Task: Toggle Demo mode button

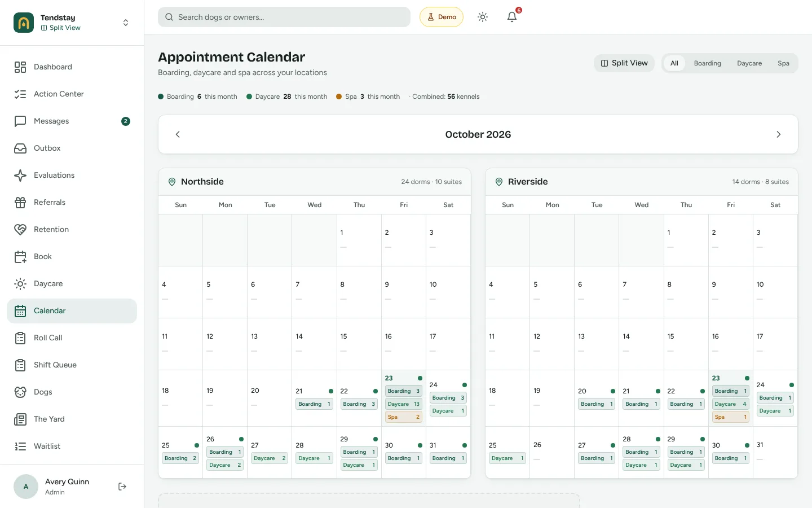Action: 442,17
